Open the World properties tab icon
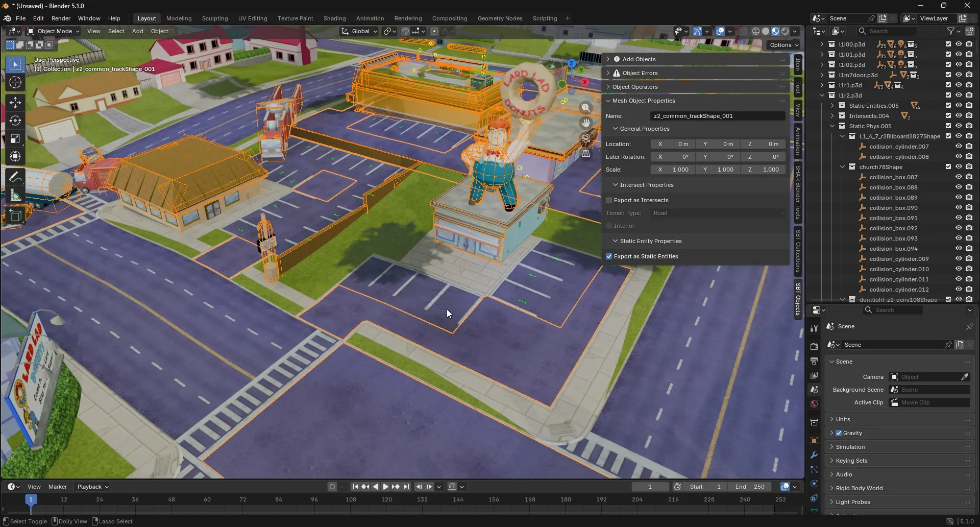Image resolution: width=980 pixels, height=527 pixels. [814, 404]
